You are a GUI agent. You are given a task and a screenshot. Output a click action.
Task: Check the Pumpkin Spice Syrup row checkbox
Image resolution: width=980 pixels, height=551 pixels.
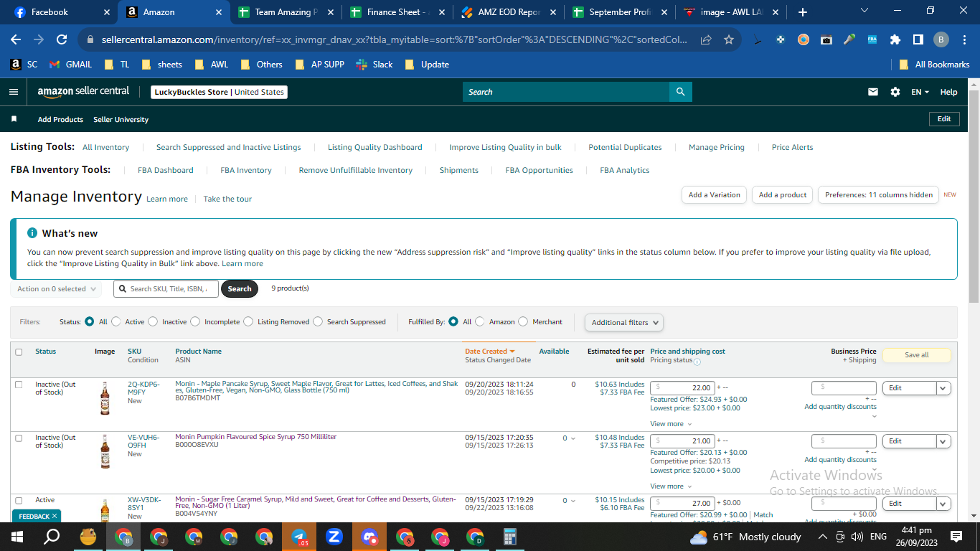pyautogui.click(x=19, y=438)
